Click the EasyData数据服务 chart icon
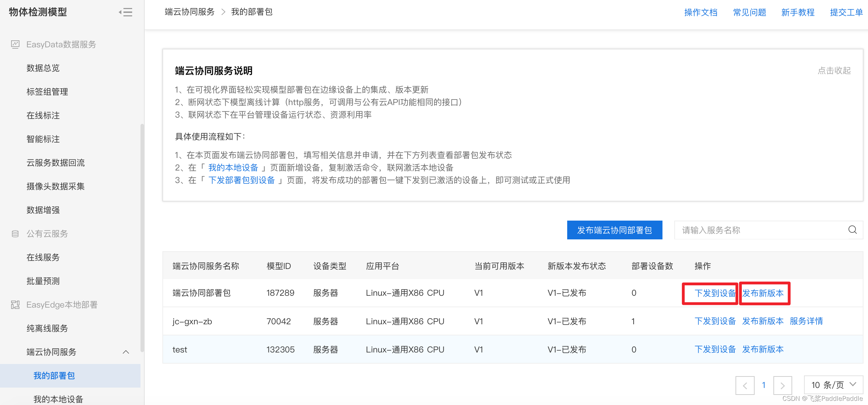The width and height of the screenshot is (868, 405). pos(15,44)
